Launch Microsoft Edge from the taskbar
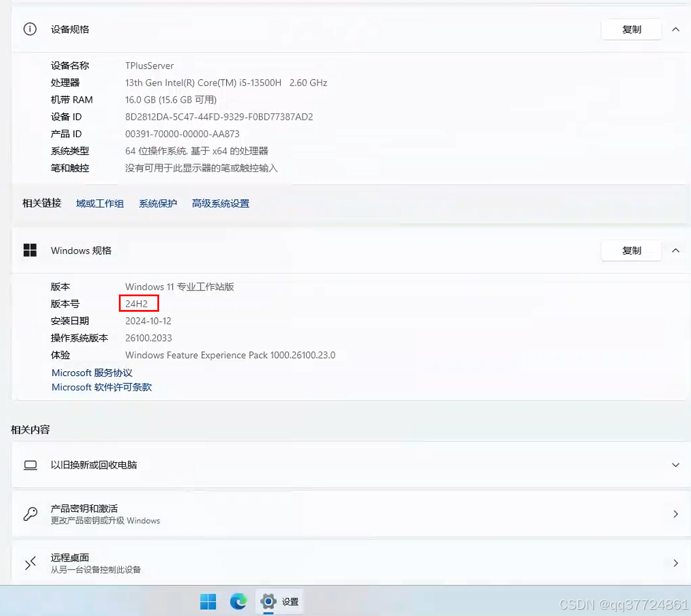The width and height of the screenshot is (691, 616). [238, 602]
